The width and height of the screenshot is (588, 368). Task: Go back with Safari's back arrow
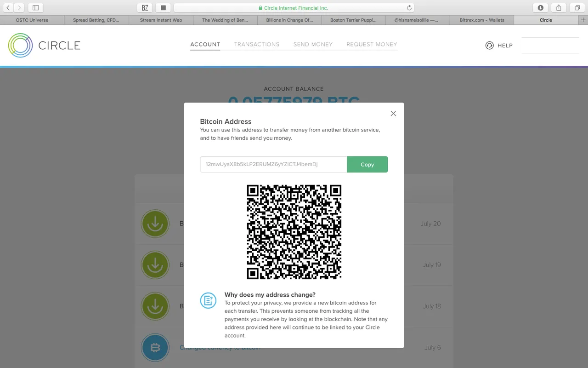pos(8,8)
